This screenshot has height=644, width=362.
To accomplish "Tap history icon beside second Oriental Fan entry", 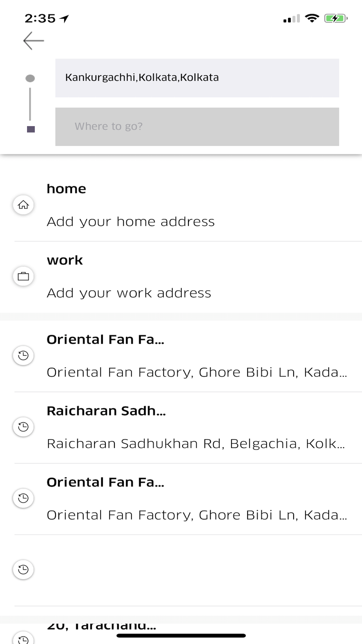I will tap(24, 498).
